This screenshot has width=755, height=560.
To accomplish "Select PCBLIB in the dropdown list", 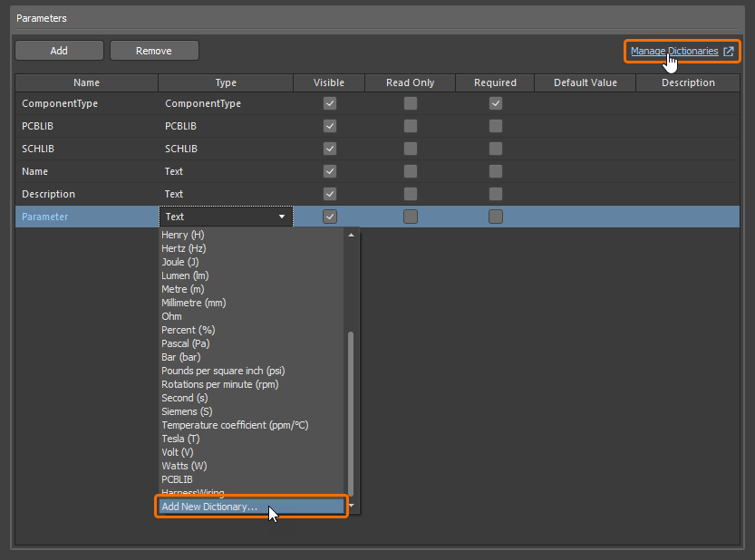I will [x=177, y=479].
